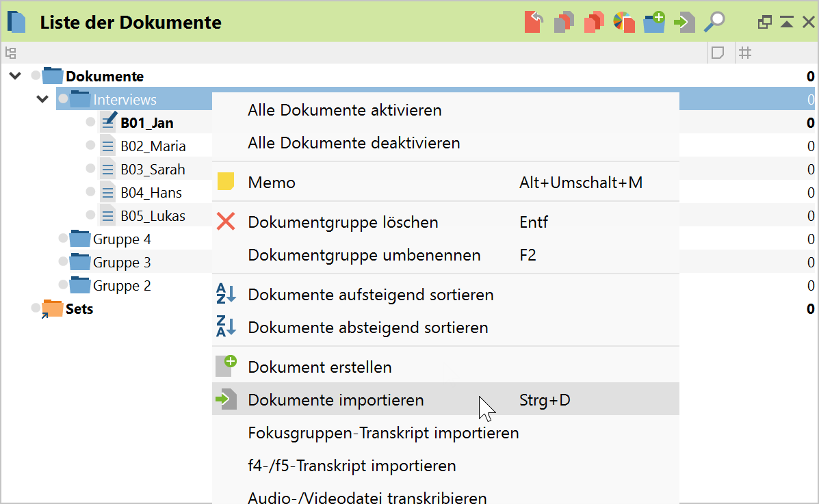Select the Gruppe 3 label
The image size is (819, 504).
click(x=122, y=263)
